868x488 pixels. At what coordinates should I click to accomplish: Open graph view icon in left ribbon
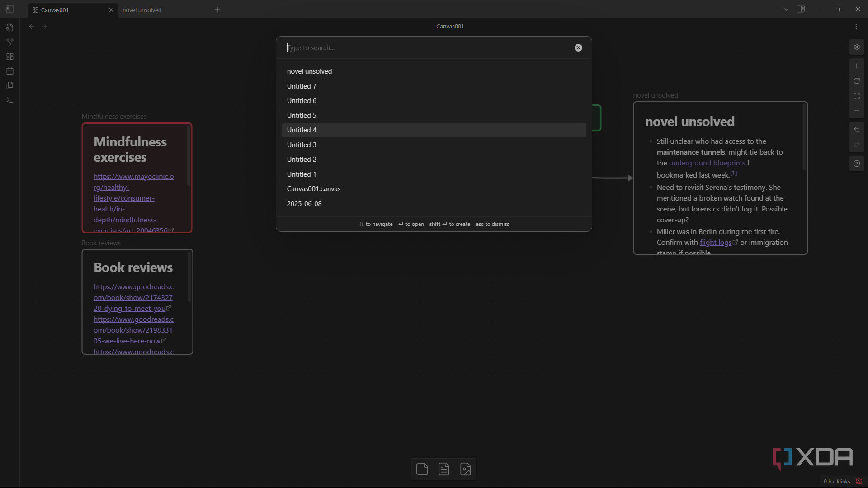click(x=10, y=42)
